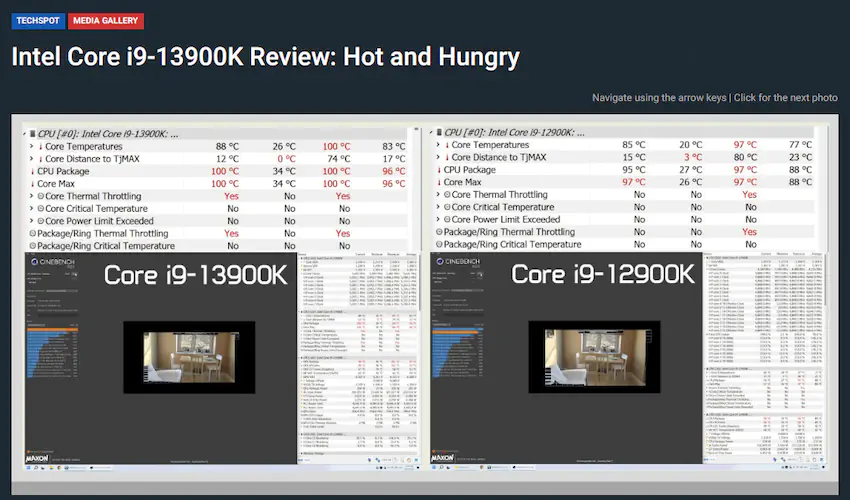Image resolution: width=850 pixels, height=500 pixels.
Task: Click the 95 °C CPU Package value, 12900K panel
Action: [x=634, y=170]
